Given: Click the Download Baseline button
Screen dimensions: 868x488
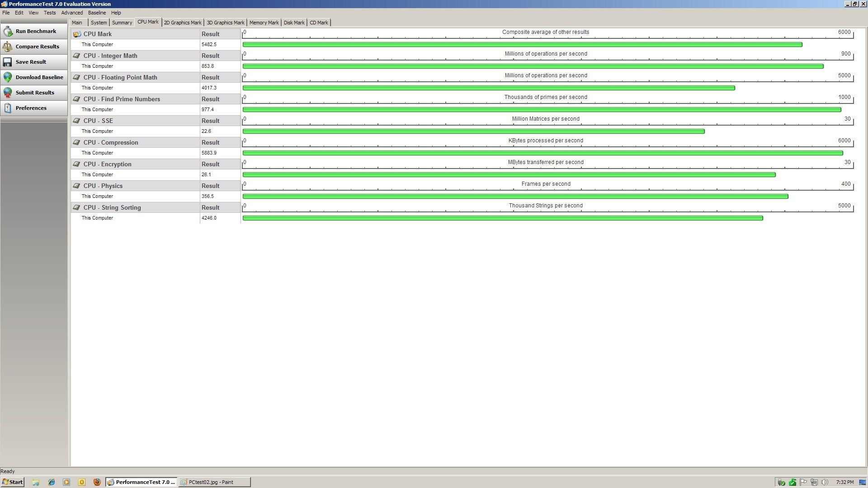Looking at the screenshot, I should point(34,77).
